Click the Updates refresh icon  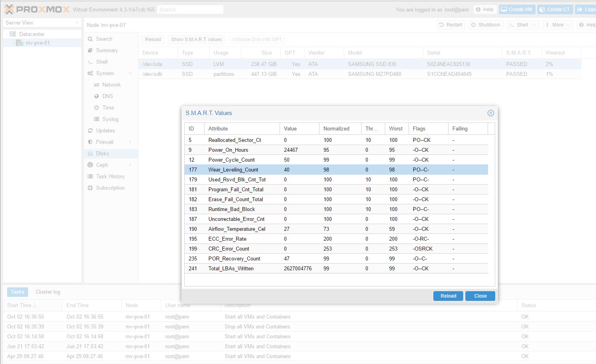click(x=90, y=131)
